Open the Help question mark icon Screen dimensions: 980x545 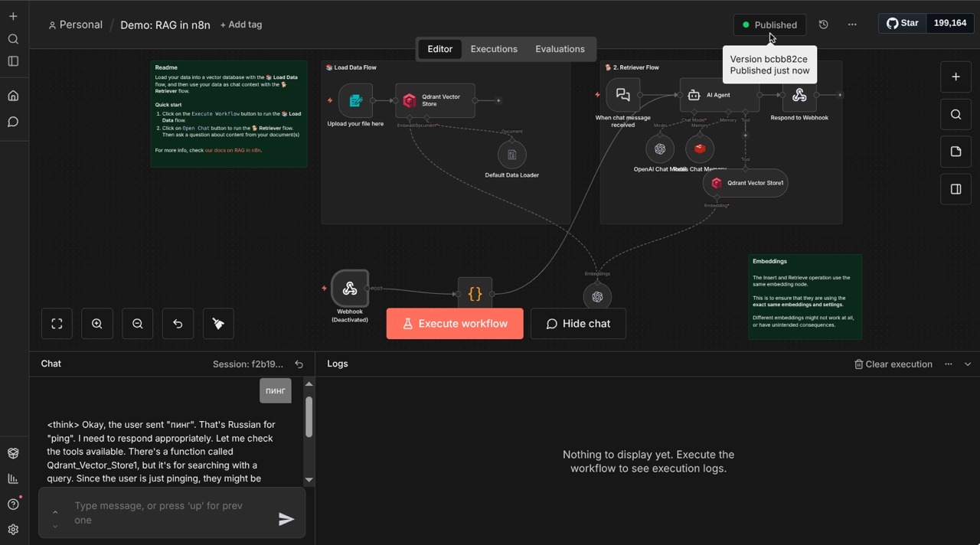click(x=13, y=504)
